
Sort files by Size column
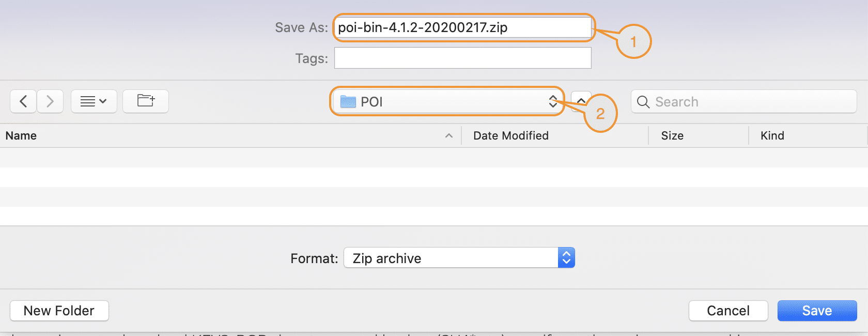(x=672, y=135)
